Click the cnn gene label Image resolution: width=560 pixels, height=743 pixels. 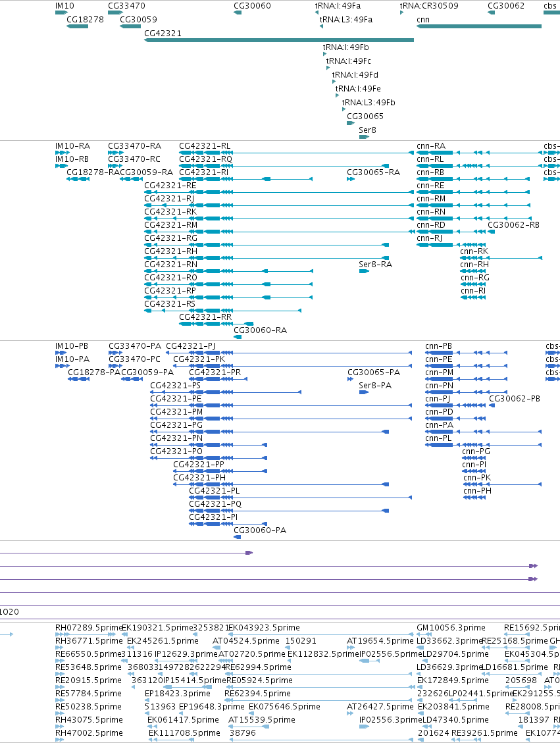click(423, 20)
